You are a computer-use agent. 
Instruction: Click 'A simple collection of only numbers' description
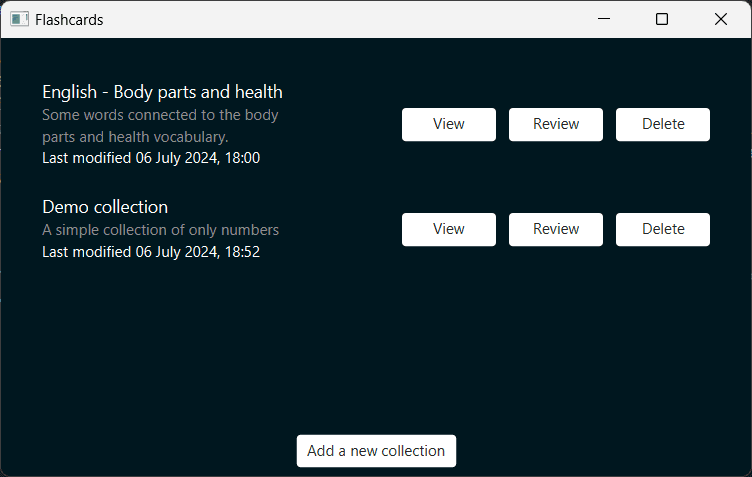[160, 230]
